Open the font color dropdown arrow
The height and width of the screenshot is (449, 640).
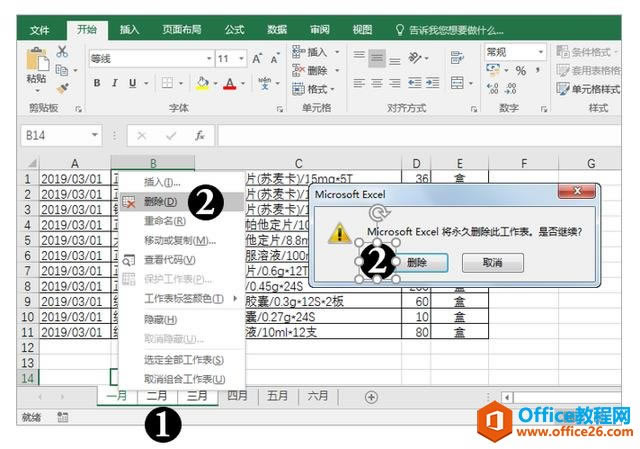coord(243,84)
